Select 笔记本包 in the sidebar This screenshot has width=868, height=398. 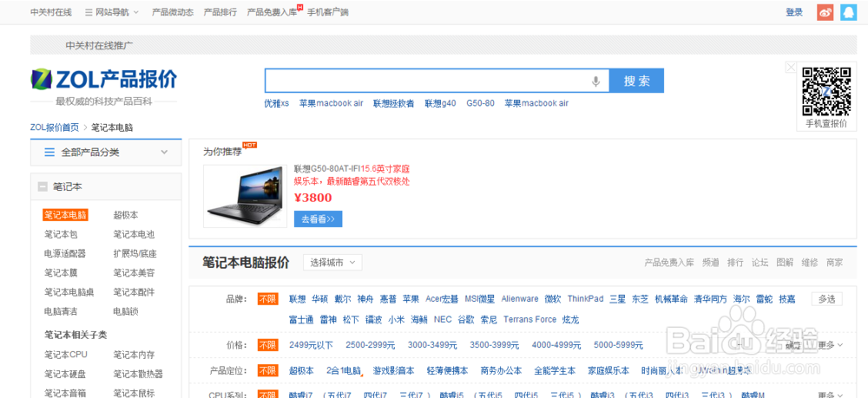(x=61, y=234)
